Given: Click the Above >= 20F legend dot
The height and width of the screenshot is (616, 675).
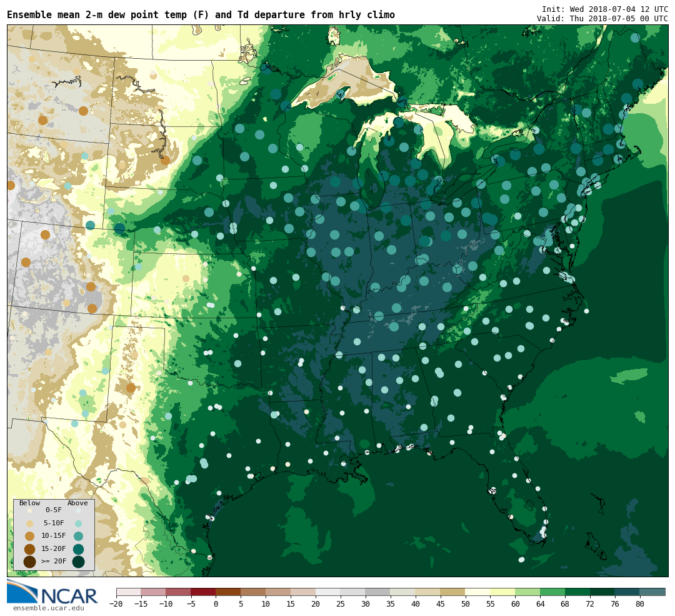Looking at the screenshot, I should [78, 562].
